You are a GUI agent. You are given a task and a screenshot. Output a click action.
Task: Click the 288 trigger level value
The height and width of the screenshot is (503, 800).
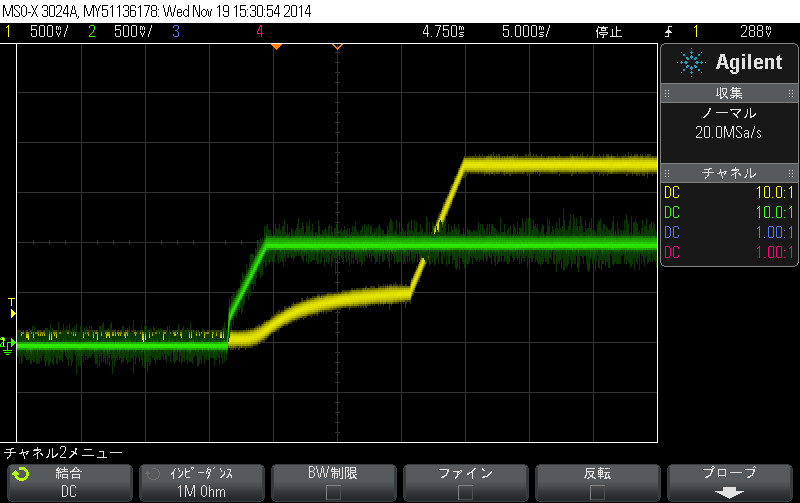(756, 32)
